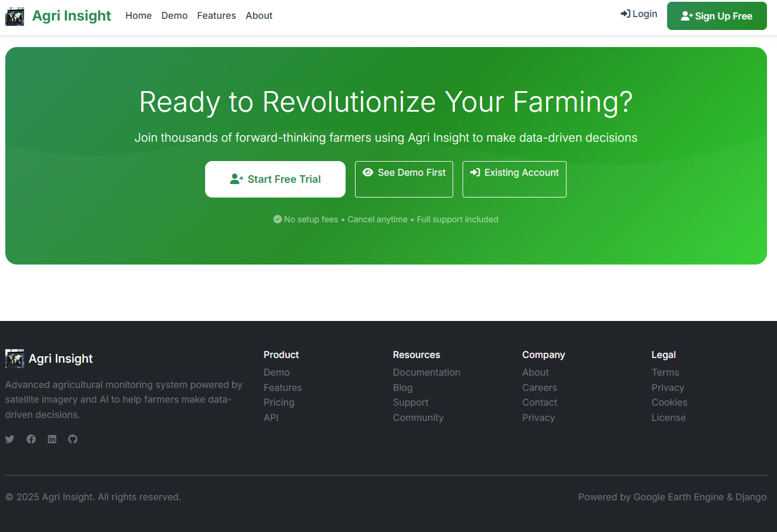Open Contact link in footer
The width and height of the screenshot is (777, 532).
(540, 403)
